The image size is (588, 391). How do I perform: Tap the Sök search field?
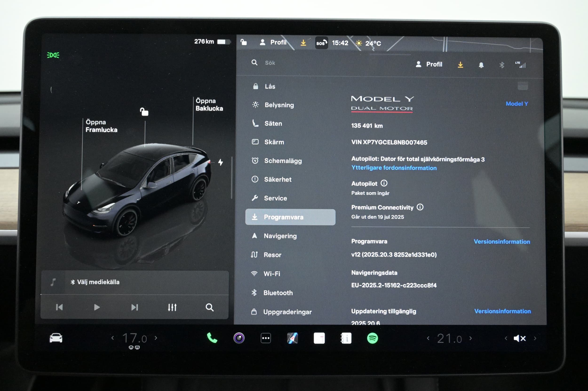pyautogui.click(x=270, y=63)
